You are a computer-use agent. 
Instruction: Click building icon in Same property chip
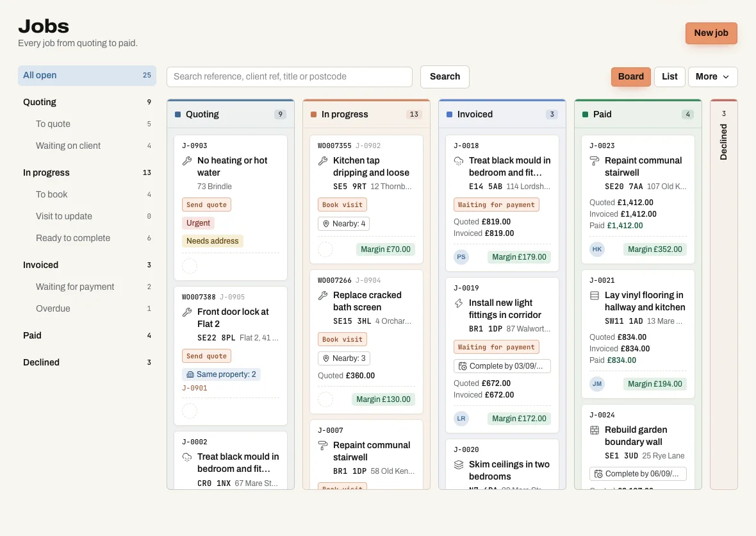(190, 374)
